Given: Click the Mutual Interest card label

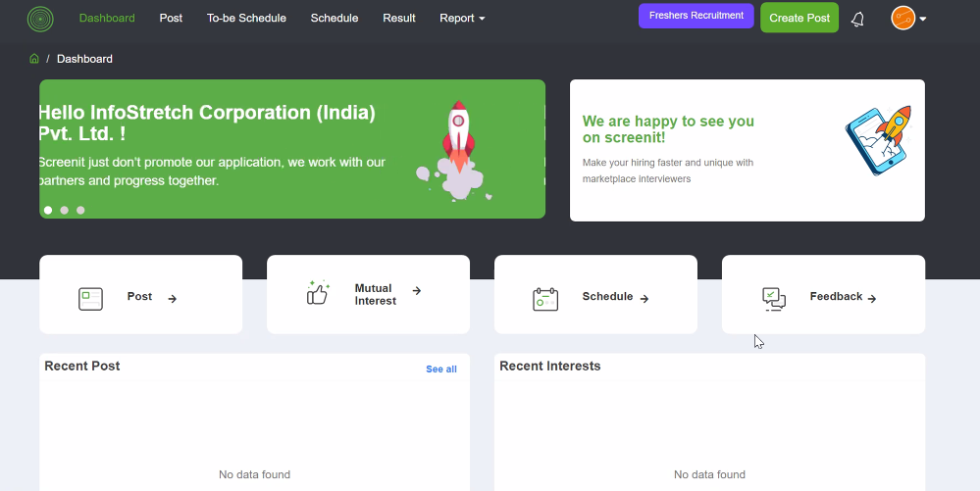Looking at the screenshot, I should tap(376, 294).
